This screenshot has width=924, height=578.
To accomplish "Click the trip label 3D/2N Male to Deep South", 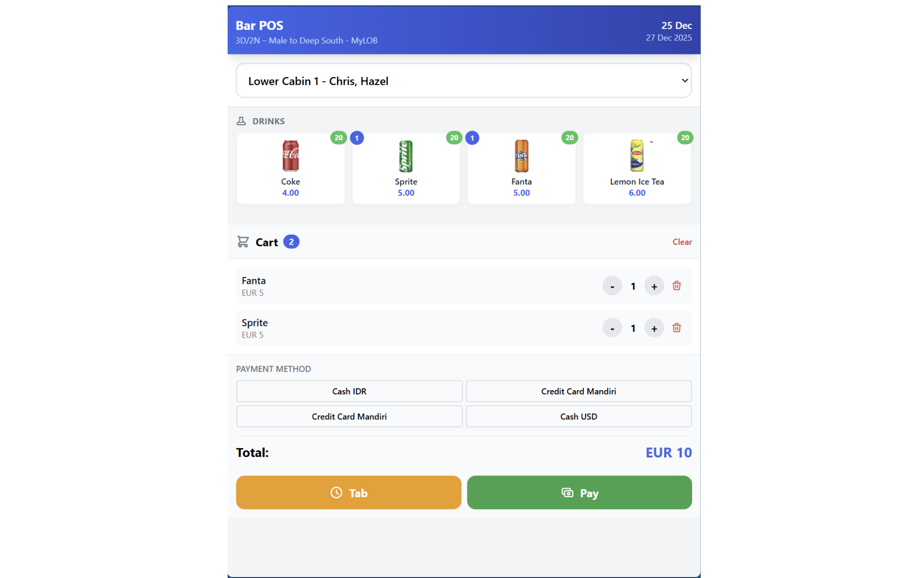I will point(307,40).
